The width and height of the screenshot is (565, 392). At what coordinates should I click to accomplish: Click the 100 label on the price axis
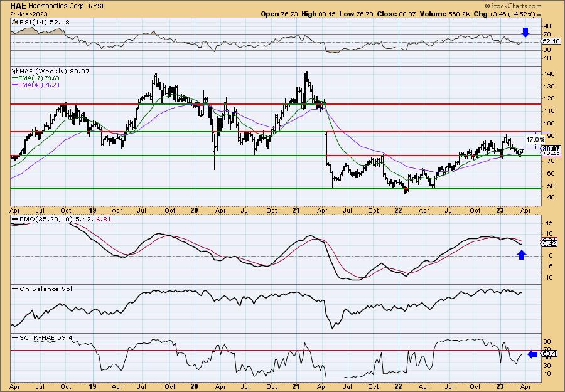pos(549,124)
